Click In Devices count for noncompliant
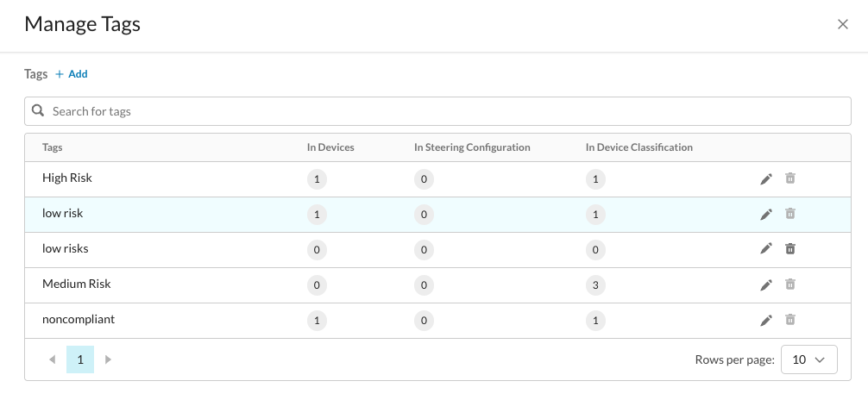Viewport: 868px width, 400px height. point(317,321)
